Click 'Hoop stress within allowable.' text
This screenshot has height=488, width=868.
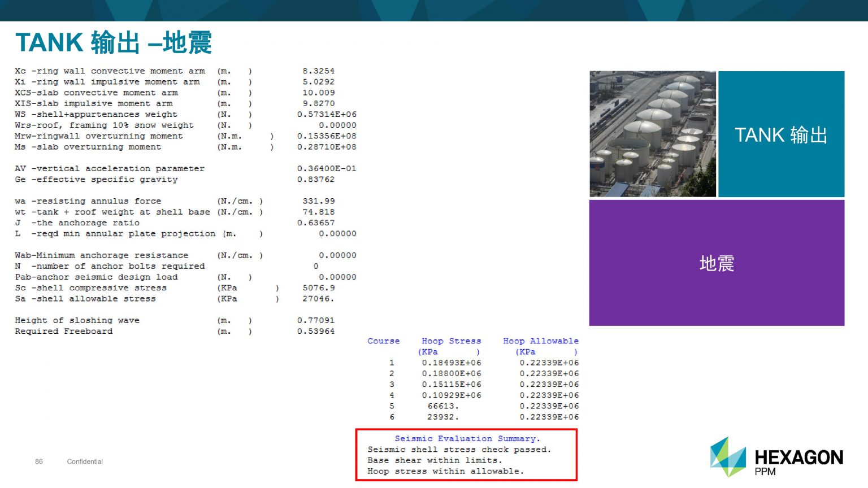click(x=445, y=472)
